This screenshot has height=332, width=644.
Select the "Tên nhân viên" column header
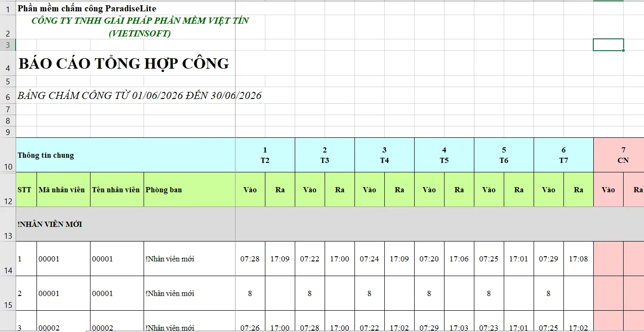[x=117, y=189]
